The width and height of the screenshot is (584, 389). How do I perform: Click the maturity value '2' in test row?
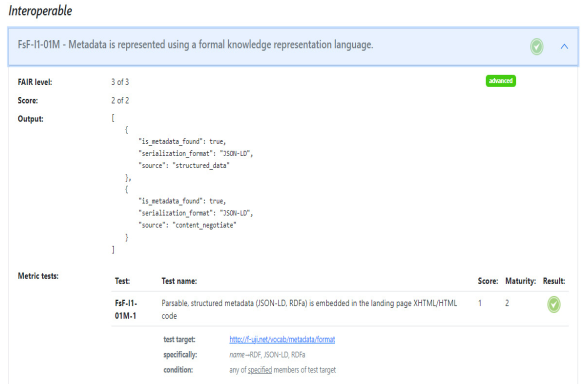pos(507,303)
